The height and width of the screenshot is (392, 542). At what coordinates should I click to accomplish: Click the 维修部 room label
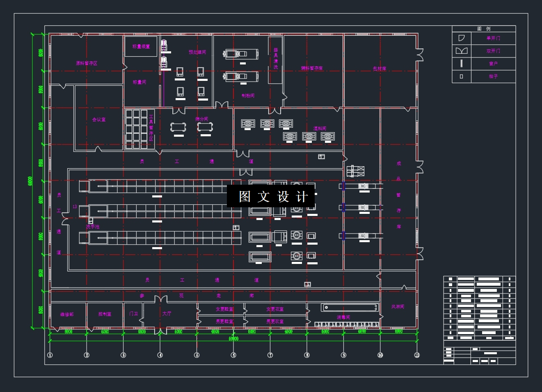(x=67, y=314)
